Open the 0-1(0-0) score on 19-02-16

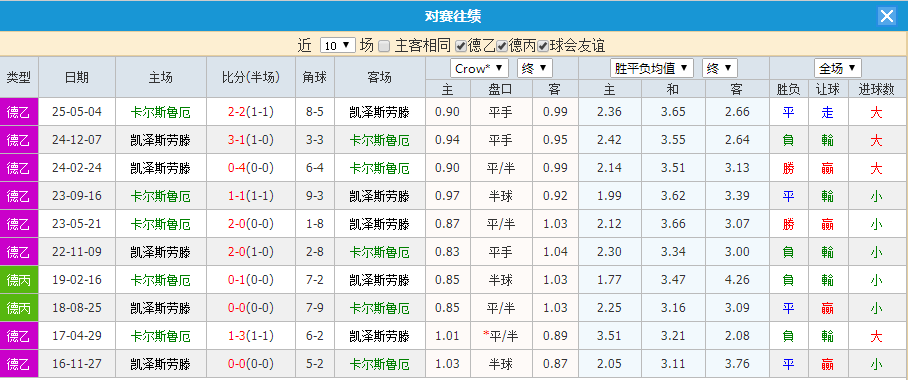250,280
